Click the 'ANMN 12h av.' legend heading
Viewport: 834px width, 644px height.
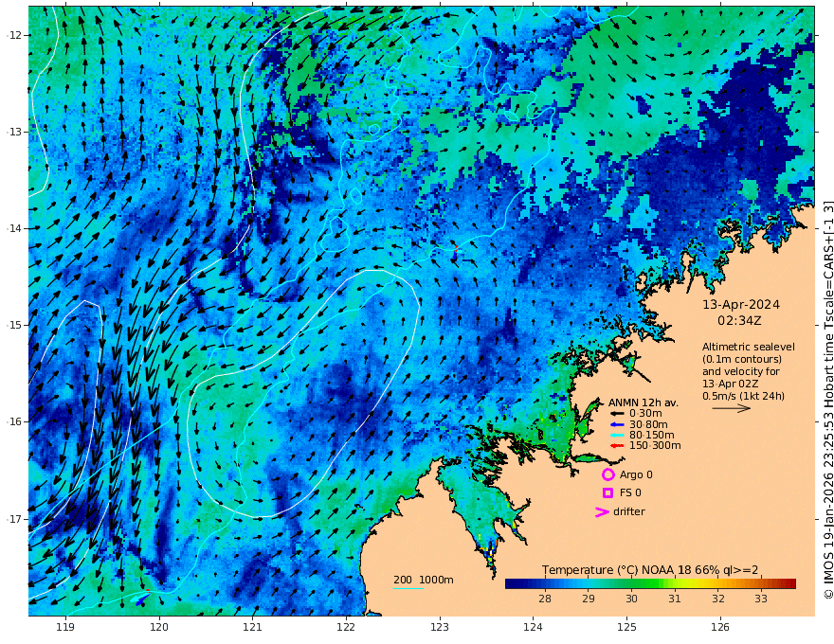point(644,402)
